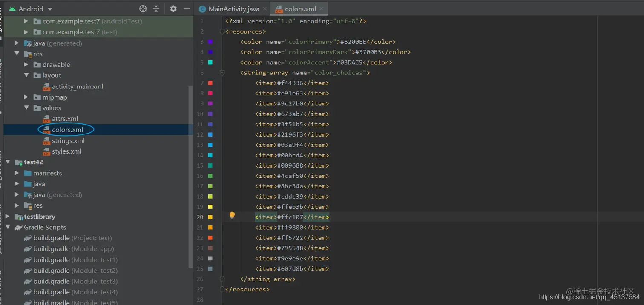The height and width of the screenshot is (305, 644).
Task: Click the styles.xml file icon
Action: tap(46, 151)
